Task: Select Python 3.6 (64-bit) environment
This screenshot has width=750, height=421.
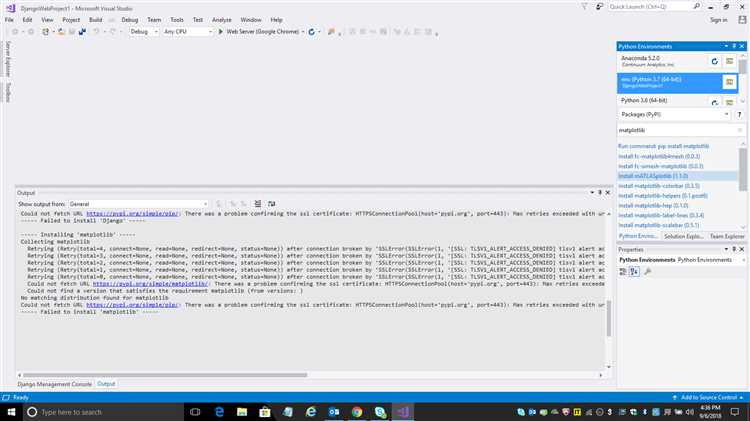Action: pos(662,100)
